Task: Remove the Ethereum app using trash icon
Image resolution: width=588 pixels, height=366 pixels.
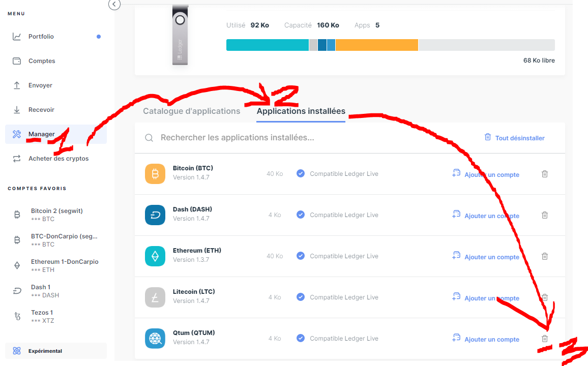Action: [544, 256]
